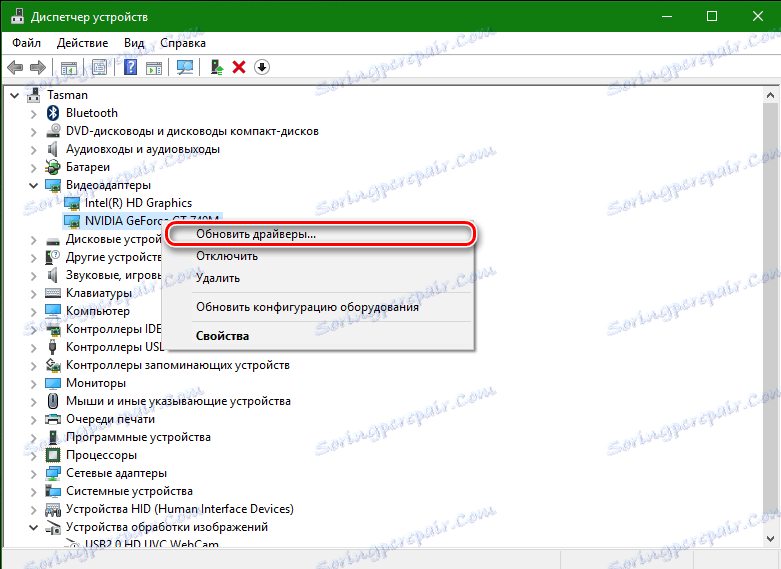Viewport: 781px width, 569px height.
Task: Uninstall device with red X icon
Action: [239, 67]
